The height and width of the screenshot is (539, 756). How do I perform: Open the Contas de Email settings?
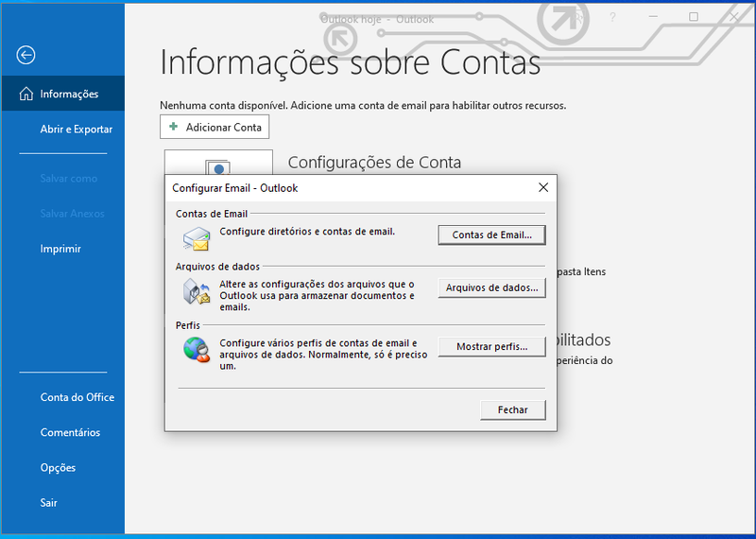(491, 235)
